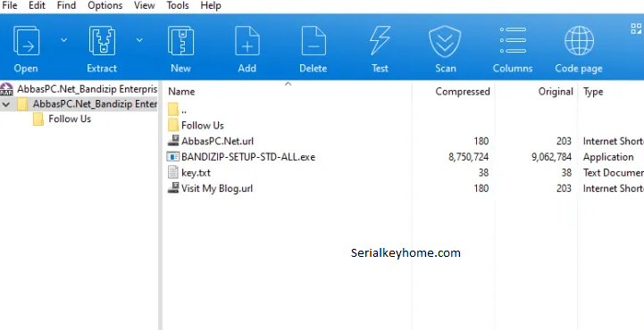The height and width of the screenshot is (330, 644).
Task: Click the AbbasPC.Net.url shortcut icon
Action: click(x=173, y=141)
